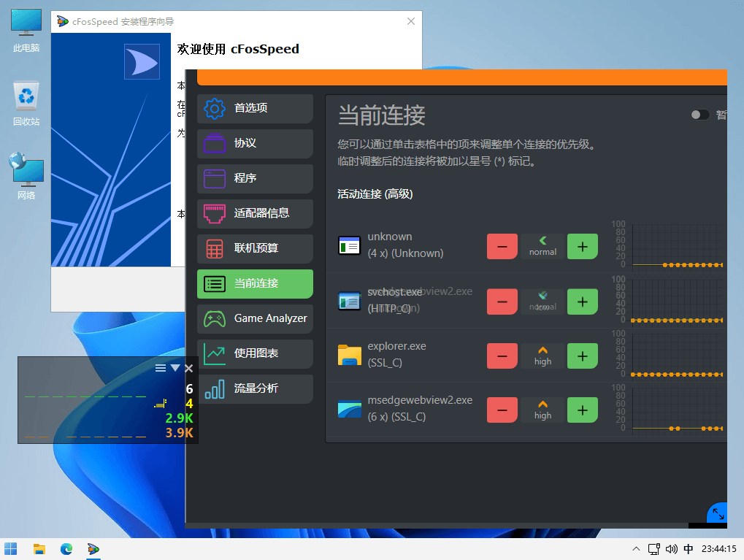The image size is (744, 560).
Task: Click the 2.9K download rate value
Action: [179, 418]
